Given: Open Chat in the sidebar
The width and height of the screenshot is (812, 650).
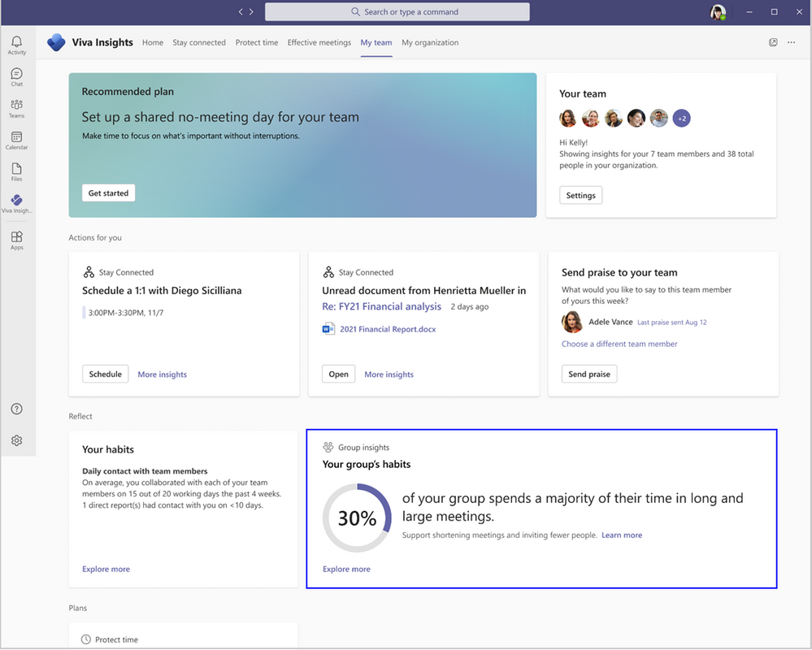Looking at the screenshot, I should 16,77.
